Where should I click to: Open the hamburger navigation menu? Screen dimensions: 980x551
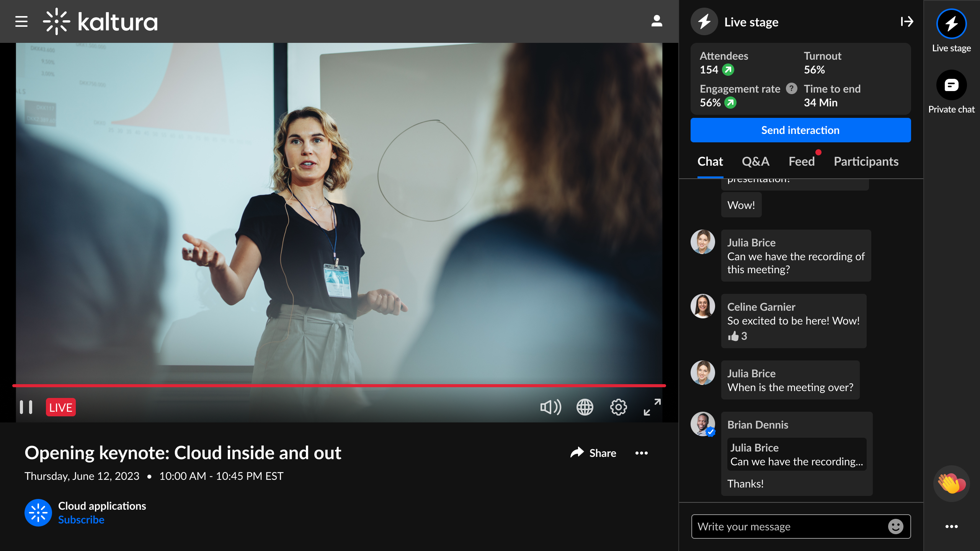tap(21, 21)
